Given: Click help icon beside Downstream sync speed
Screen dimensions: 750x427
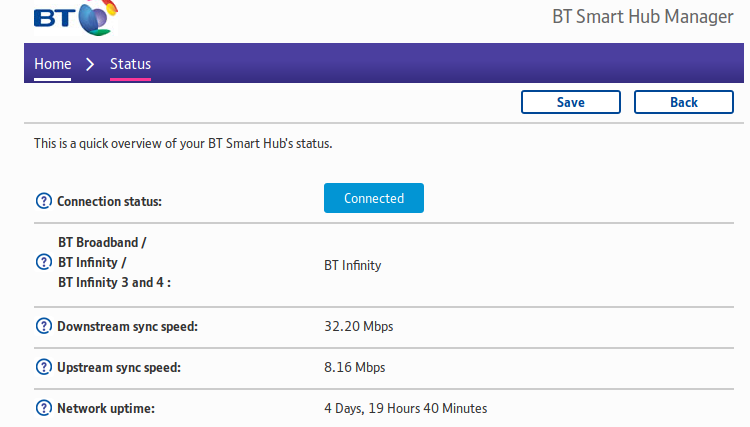Looking at the screenshot, I should click(x=43, y=326).
